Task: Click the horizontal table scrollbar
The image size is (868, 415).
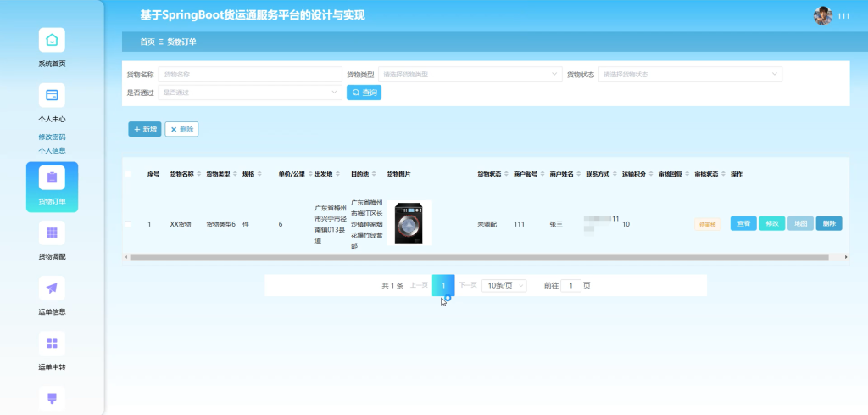Action: click(480, 257)
